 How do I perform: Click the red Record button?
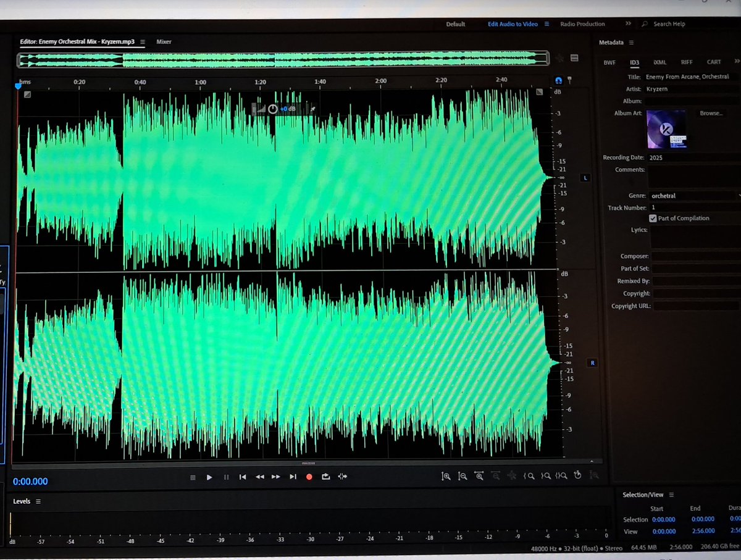pos(309,477)
